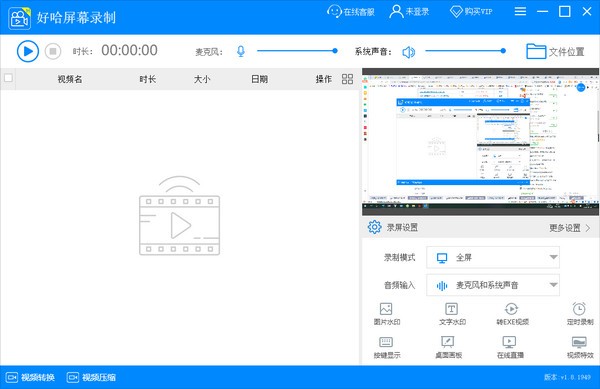Open 在线直播 live streaming
The width and height of the screenshot is (600, 389).
click(x=510, y=347)
